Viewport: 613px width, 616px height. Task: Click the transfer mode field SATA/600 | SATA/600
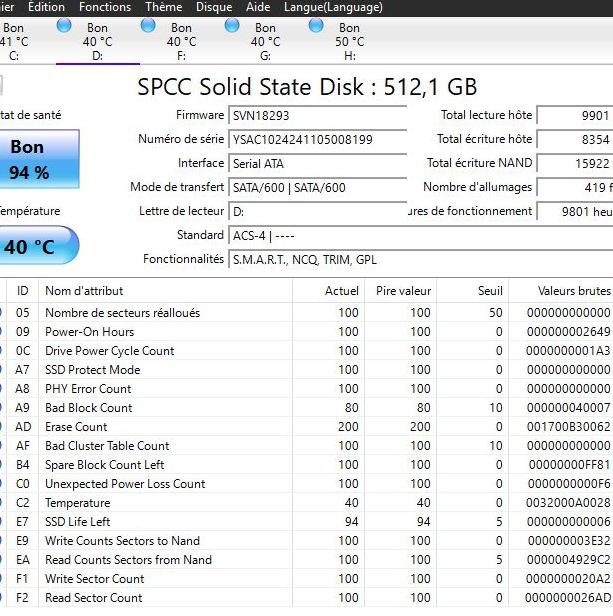(x=318, y=187)
